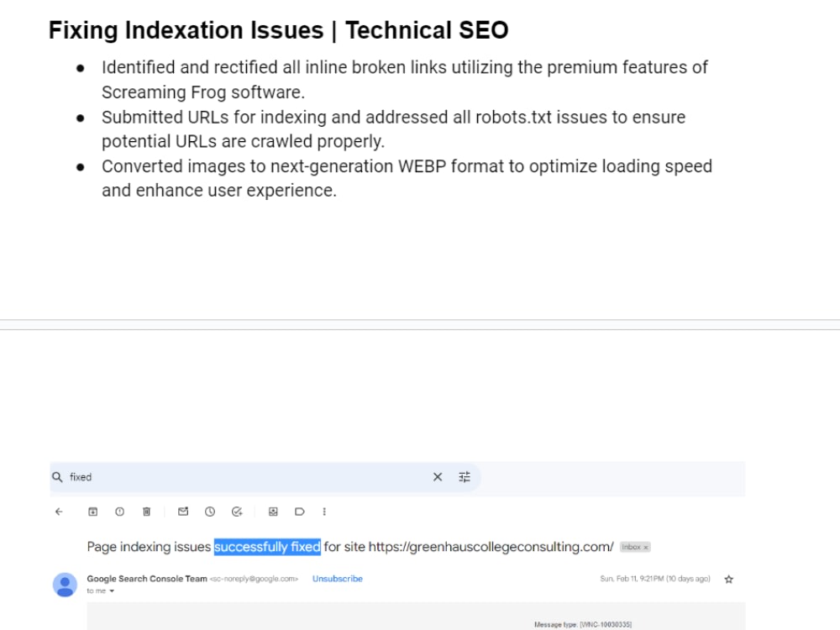The image size is (840, 630).
Task: Open the Labels icon in the toolbar
Action: coord(300,512)
